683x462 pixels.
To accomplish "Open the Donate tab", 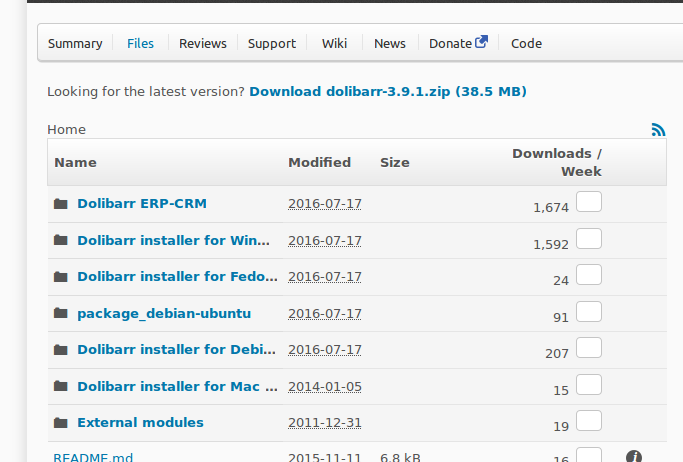I will point(450,44).
